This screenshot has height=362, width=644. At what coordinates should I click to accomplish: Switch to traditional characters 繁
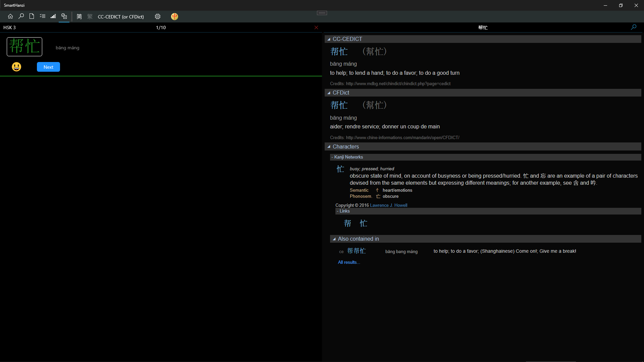[x=90, y=16]
